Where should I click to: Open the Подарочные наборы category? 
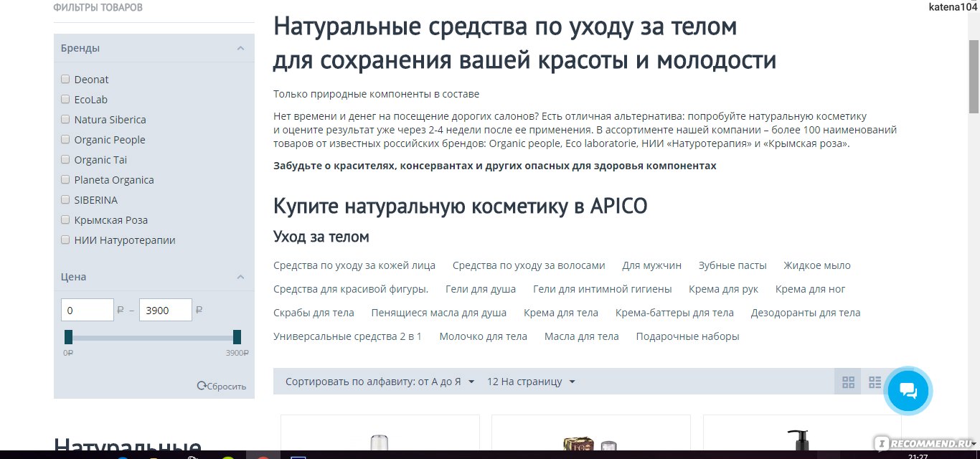[x=688, y=336]
